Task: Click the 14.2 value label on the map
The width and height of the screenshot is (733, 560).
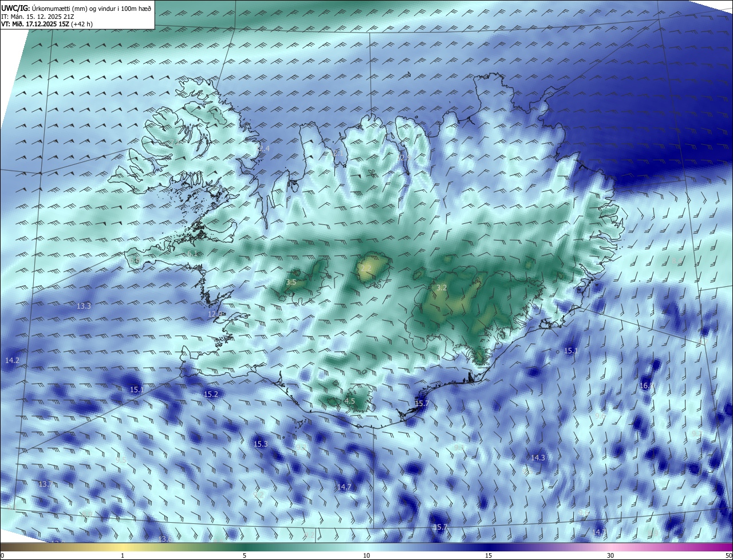Action: [12, 360]
